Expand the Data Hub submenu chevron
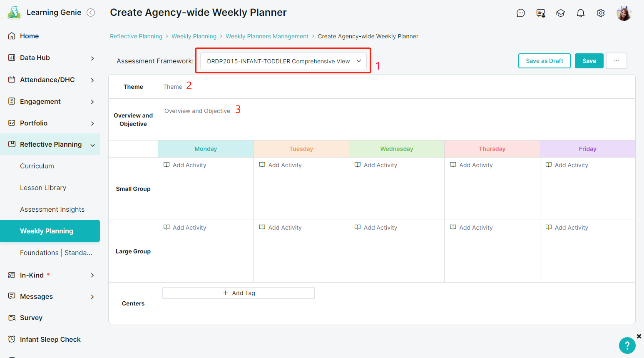Screen dimensions: 644x358 pyautogui.click(x=92, y=58)
